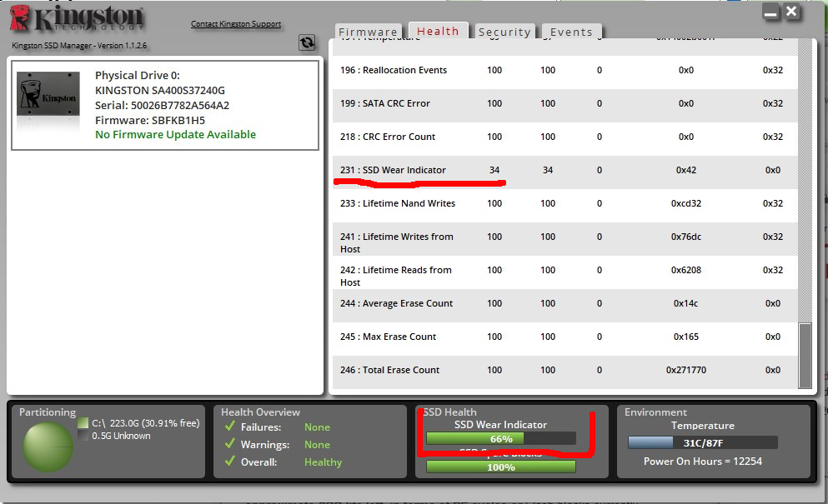
Task: Click the Physical Drive 0: label
Action: [x=138, y=76]
